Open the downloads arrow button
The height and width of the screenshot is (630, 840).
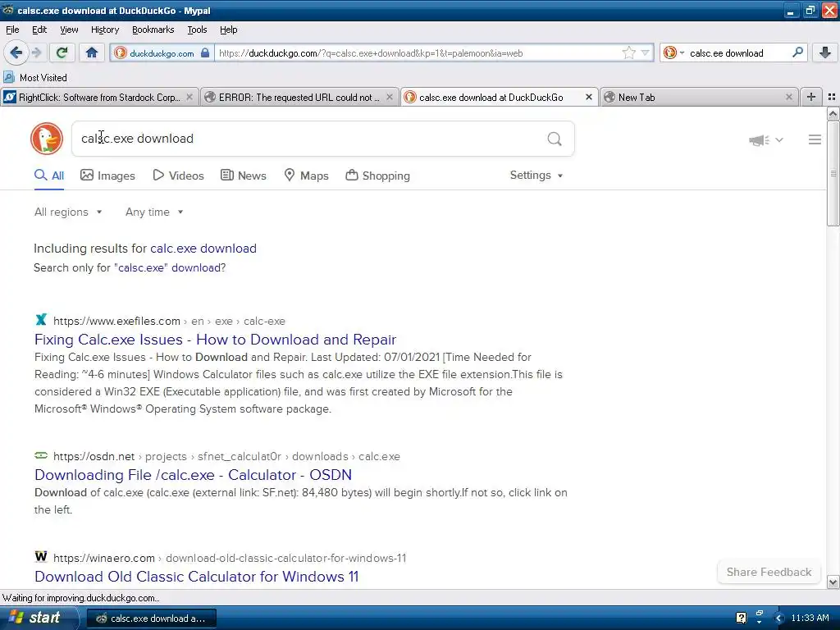click(x=825, y=52)
